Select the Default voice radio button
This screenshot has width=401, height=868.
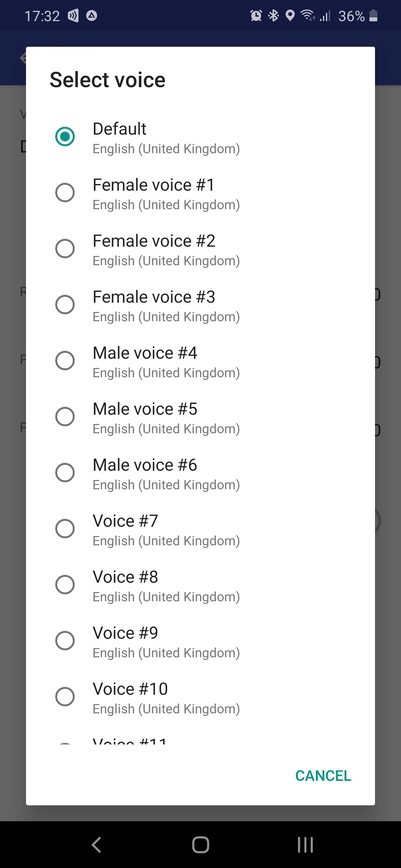(x=65, y=137)
